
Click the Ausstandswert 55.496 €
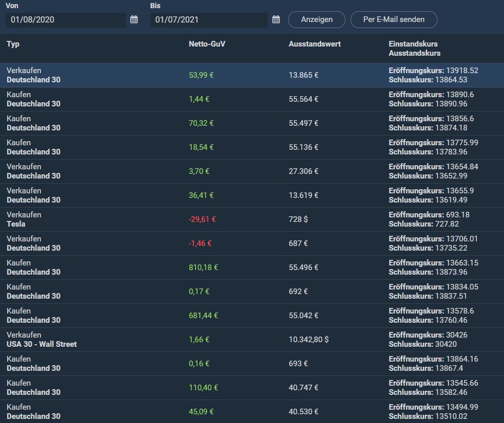(303, 268)
